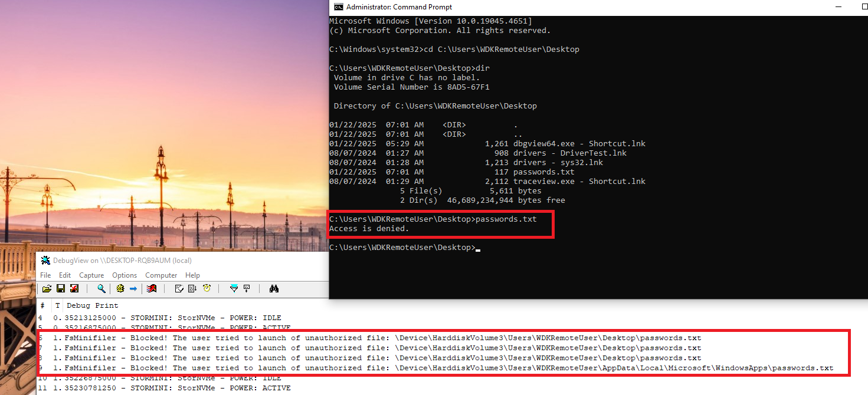Screen dimensions: 868x395
Task: Click the Log to File icon with red mark
Action: pos(74,288)
